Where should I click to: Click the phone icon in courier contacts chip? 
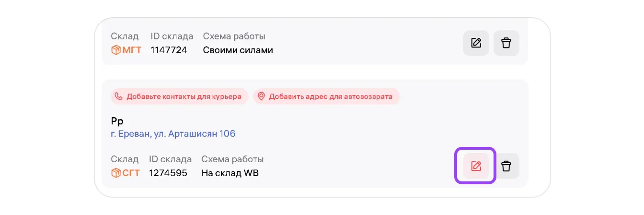tap(118, 96)
